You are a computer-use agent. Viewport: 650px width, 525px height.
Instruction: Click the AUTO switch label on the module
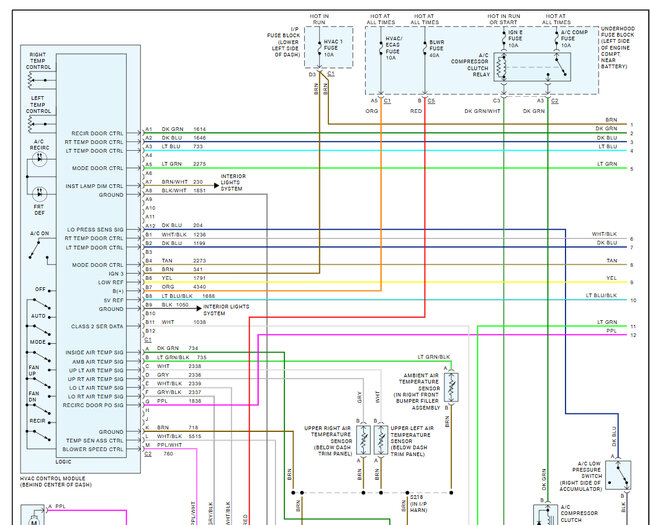coord(38,316)
